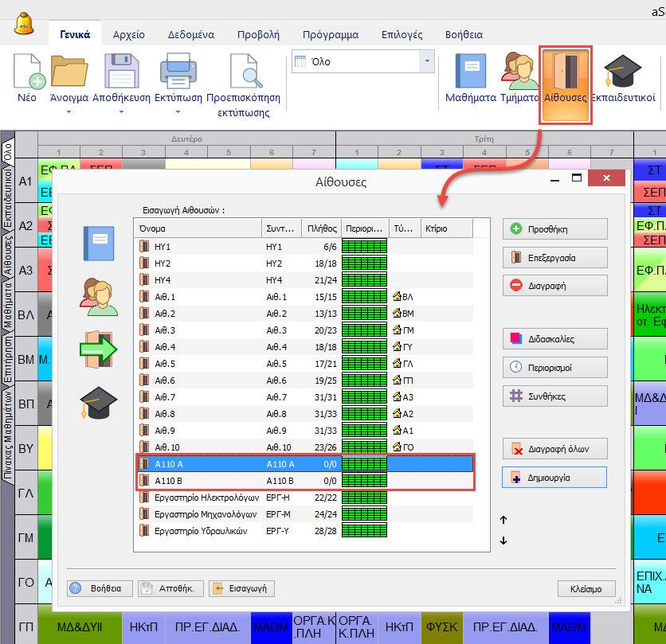666x644 pixels.
Task: Click the Νέο (new file) ribbon icon
Action: point(27,73)
